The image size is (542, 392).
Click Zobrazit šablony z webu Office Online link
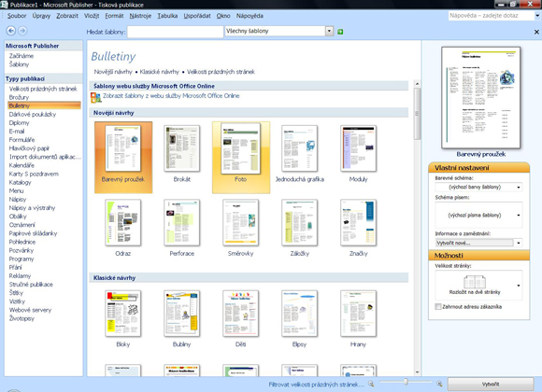click(171, 96)
